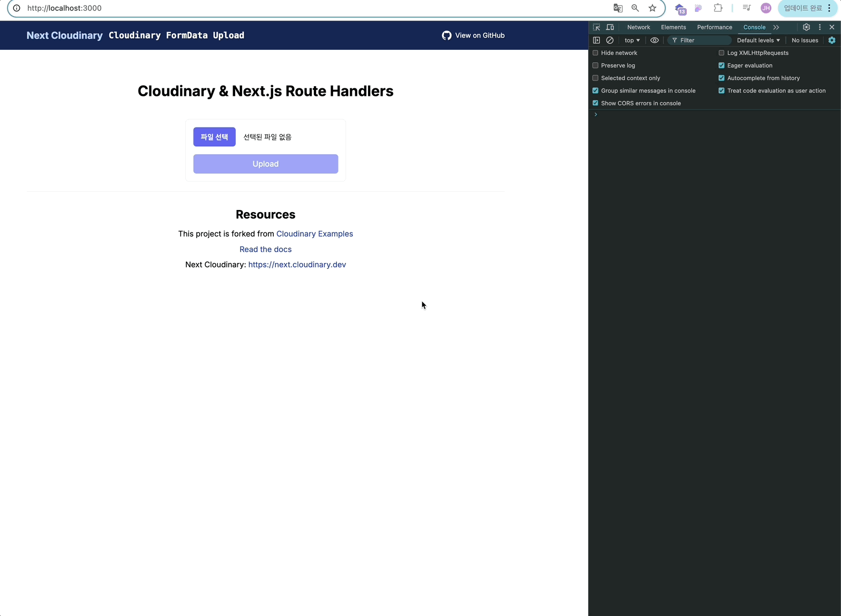Image resolution: width=841 pixels, height=616 pixels.
Task: Open the Cloudinary Examples link
Action: coord(314,234)
